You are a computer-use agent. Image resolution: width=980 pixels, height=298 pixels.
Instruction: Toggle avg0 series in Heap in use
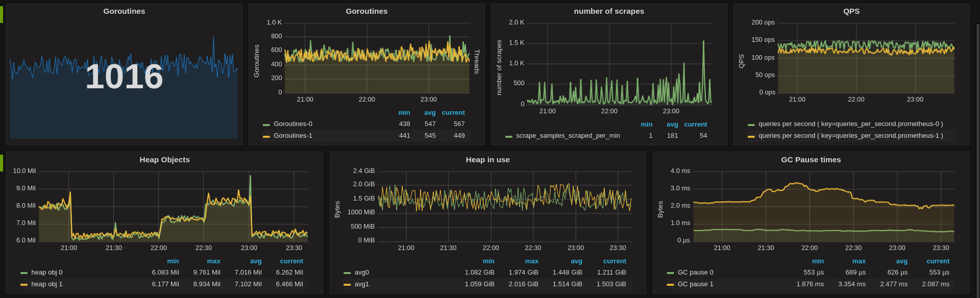[x=362, y=272]
